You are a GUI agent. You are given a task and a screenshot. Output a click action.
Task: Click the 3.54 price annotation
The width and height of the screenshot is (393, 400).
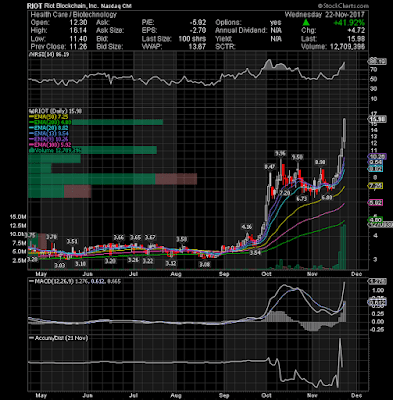pyautogui.click(x=255, y=253)
